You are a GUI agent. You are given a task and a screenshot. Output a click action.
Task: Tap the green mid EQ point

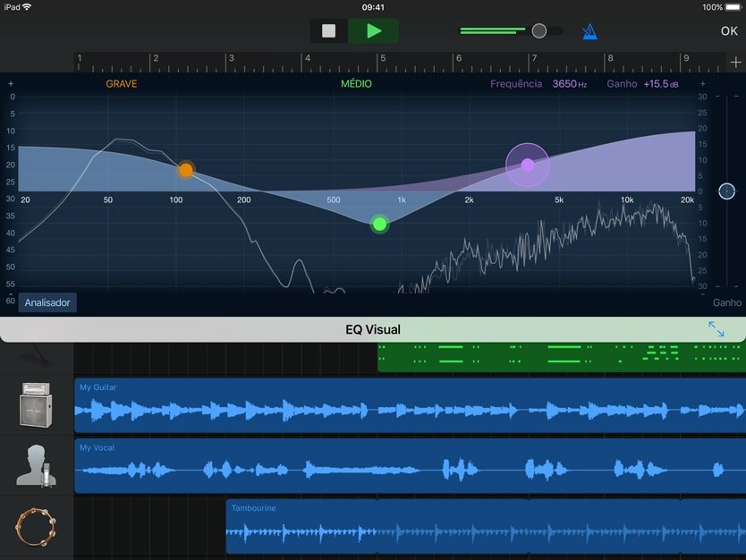(379, 225)
